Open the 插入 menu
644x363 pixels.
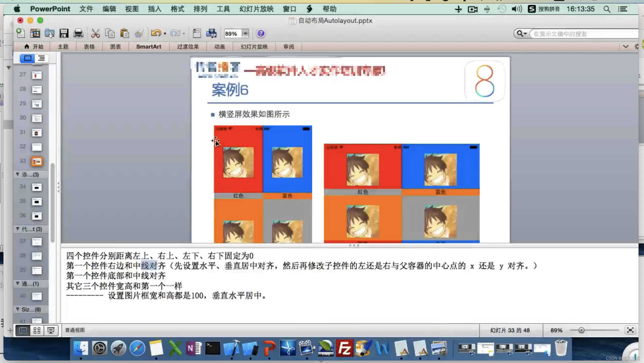[155, 9]
